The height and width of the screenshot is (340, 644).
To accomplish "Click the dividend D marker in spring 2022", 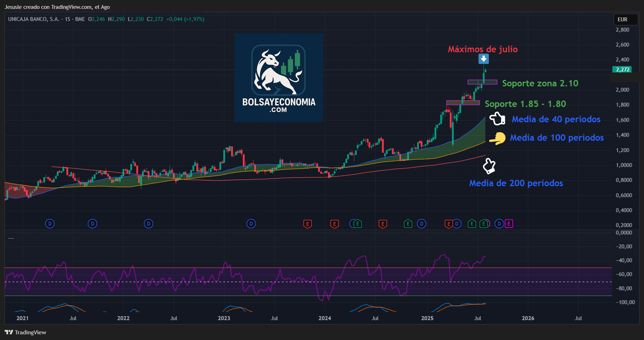I will pyautogui.click(x=148, y=224).
